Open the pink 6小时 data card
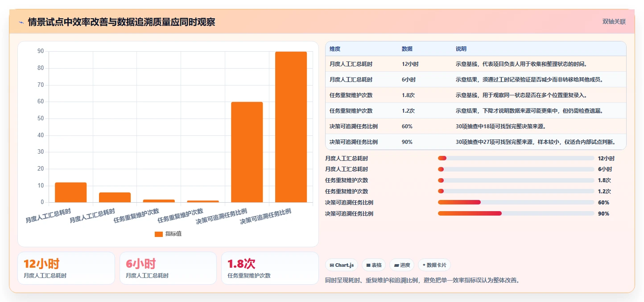 (168, 268)
